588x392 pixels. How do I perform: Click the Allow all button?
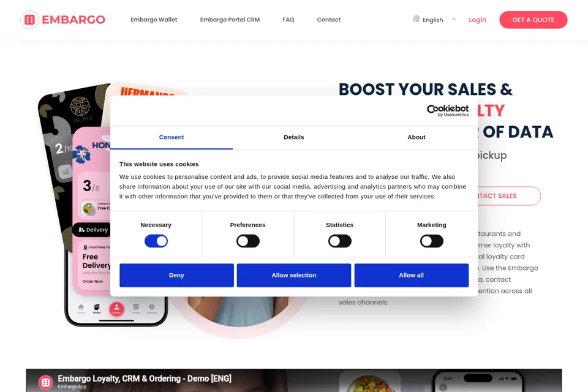pyautogui.click(x=412, y=276)
